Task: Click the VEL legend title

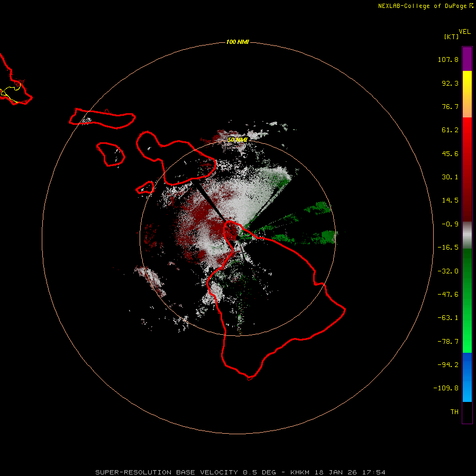Action: [464, 32]
